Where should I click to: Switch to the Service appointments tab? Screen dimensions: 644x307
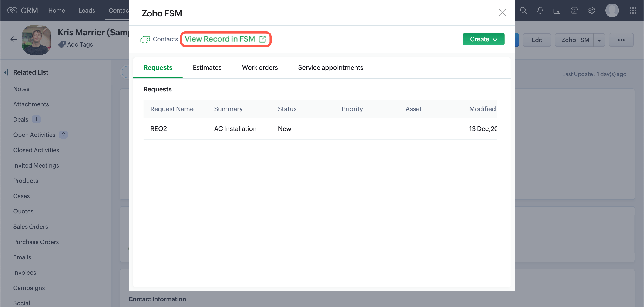(x=330, y=67)
